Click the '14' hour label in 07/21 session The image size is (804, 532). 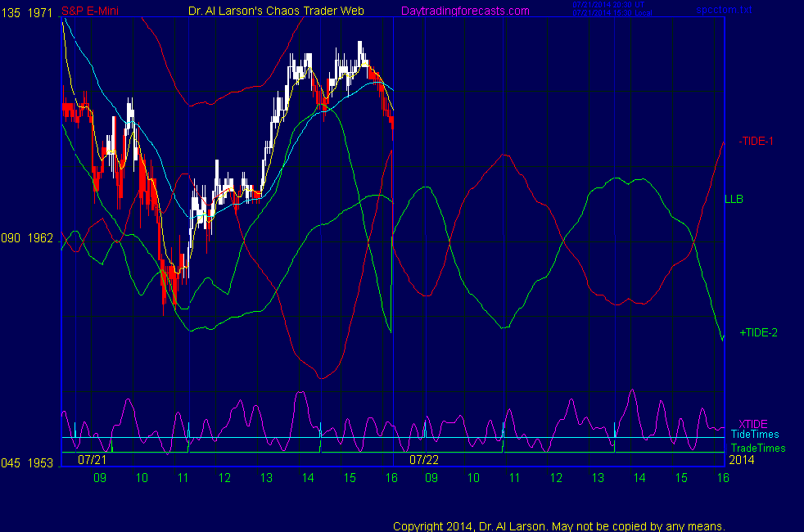tap(308, 478)
